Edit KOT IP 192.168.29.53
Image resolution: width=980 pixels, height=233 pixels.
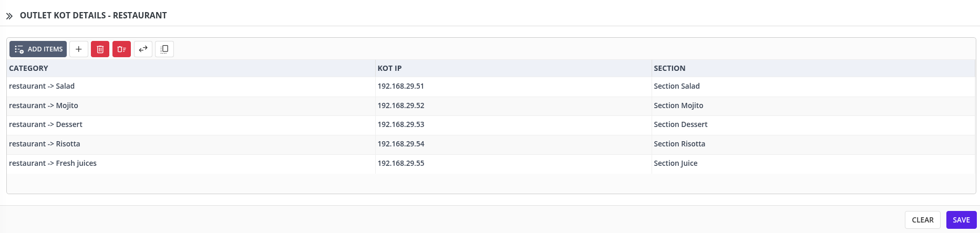[x=401, y=124]
